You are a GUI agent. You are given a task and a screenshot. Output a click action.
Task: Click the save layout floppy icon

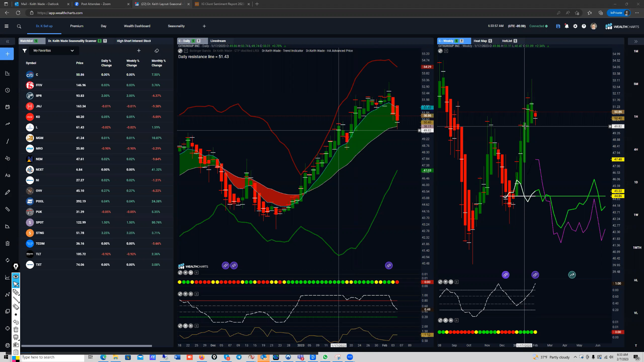coord(558,26)
